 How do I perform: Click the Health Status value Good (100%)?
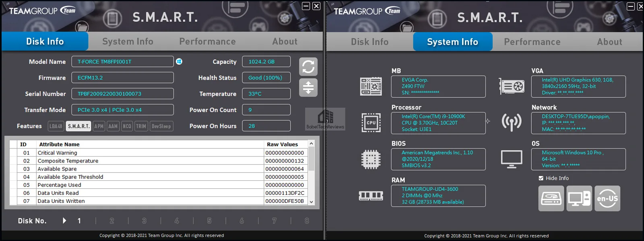point(266,78)
